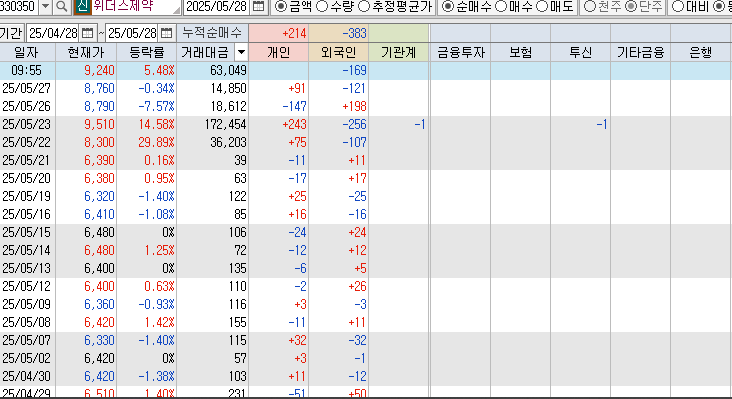Select the 수량 radio button
Image resolution: width=732 pixels, height=399 pixels.
point(322,7)
